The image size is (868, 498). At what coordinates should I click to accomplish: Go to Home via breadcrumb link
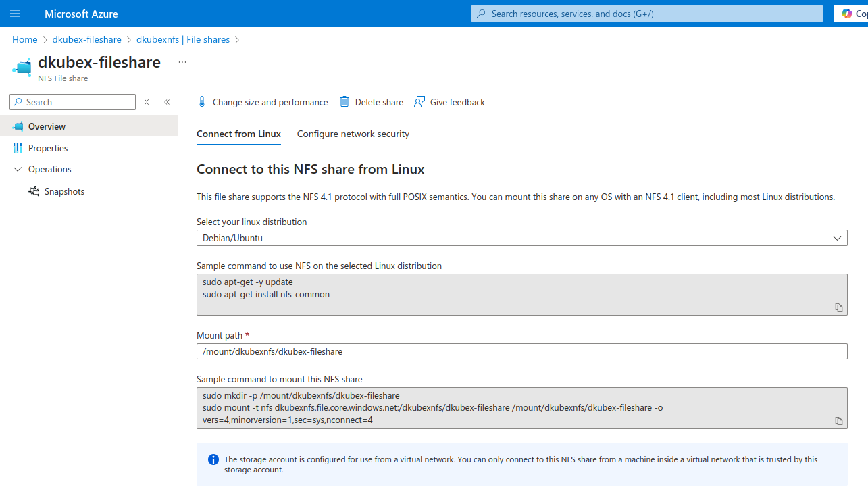(x=24, y=40)
